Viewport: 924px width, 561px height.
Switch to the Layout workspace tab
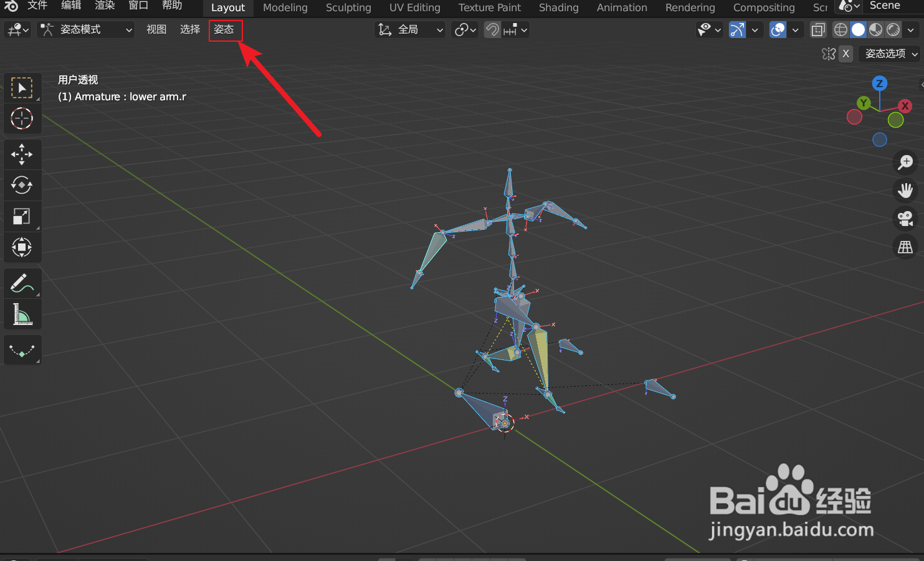coord(228,7)
